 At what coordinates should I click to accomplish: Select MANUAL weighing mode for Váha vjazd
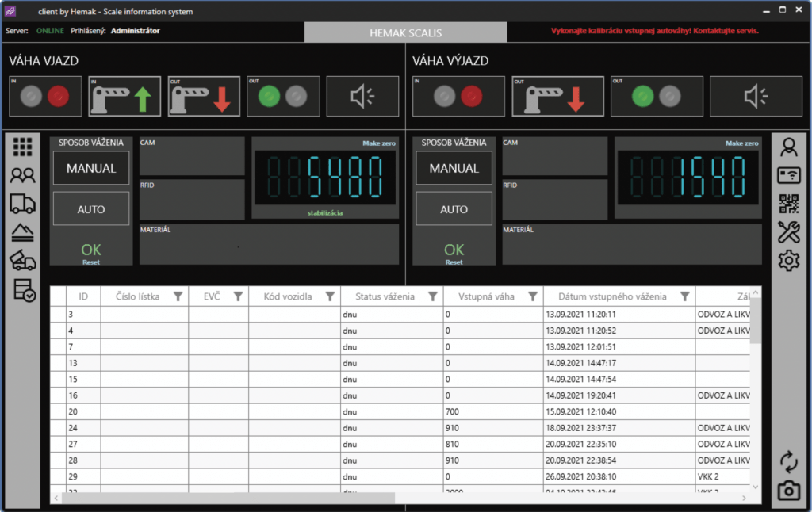click(91, 168)
